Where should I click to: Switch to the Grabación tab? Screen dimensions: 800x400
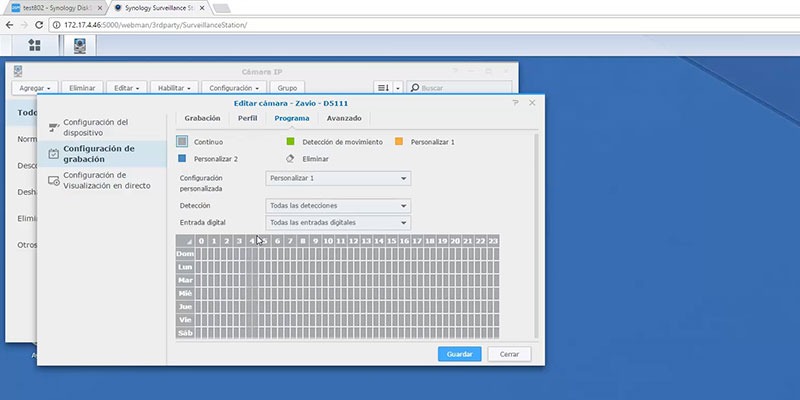pyautogui.click(x=203, y=118)
